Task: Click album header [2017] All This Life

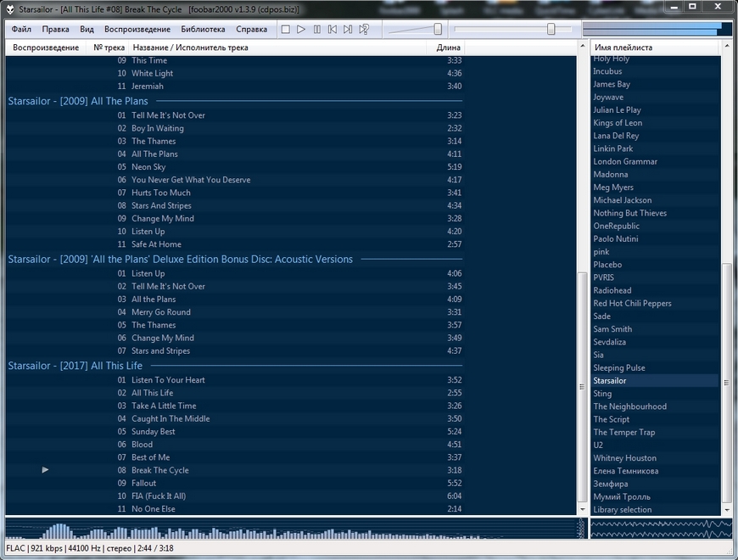Action: click(235, 366)
